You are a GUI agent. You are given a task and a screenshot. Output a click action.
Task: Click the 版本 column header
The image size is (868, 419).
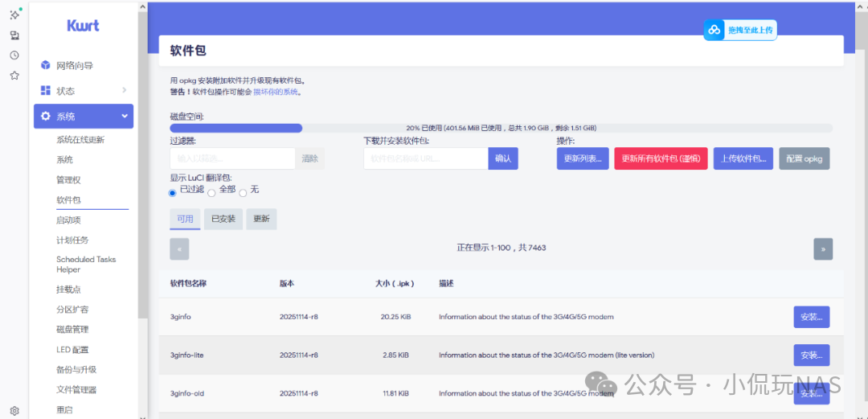click(287, 283)
